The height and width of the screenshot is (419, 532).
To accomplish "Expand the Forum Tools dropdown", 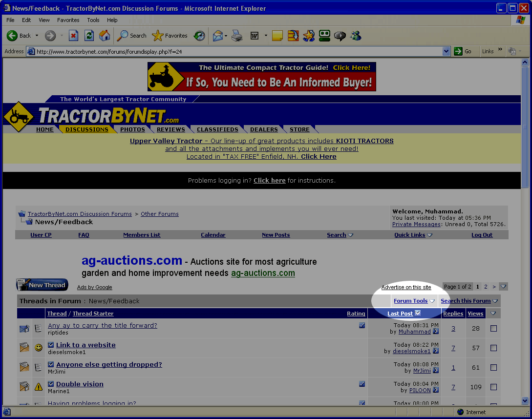I will click(x=414, y=301).
